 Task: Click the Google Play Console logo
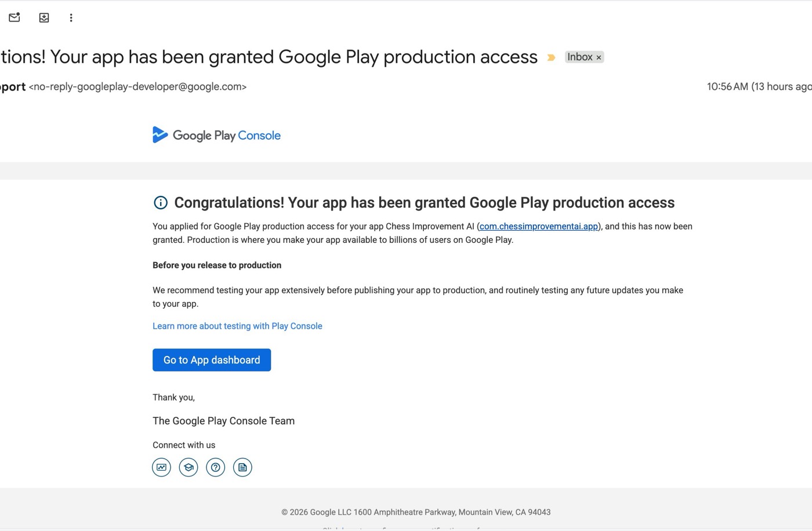click(216, 135)
